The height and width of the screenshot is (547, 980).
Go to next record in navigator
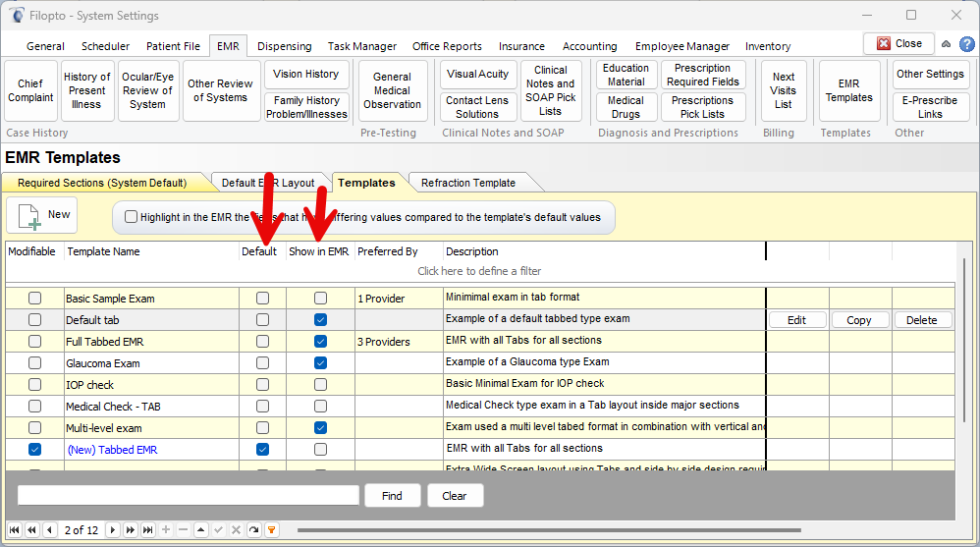(113, 530)
